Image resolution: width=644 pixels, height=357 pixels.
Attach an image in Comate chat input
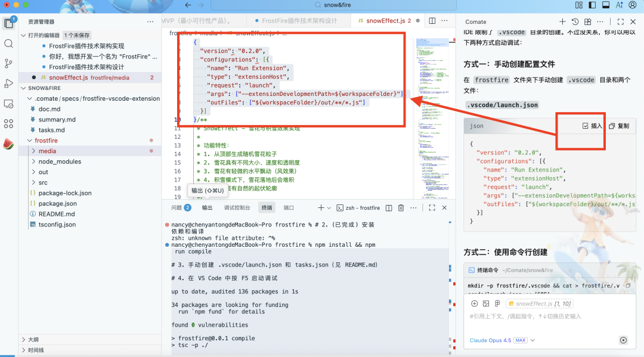486,303
